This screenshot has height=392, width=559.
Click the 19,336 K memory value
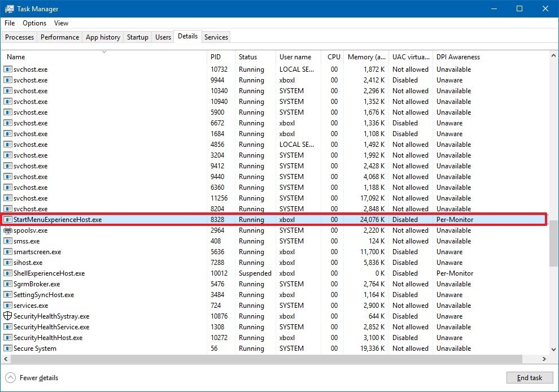coord(372,348)
